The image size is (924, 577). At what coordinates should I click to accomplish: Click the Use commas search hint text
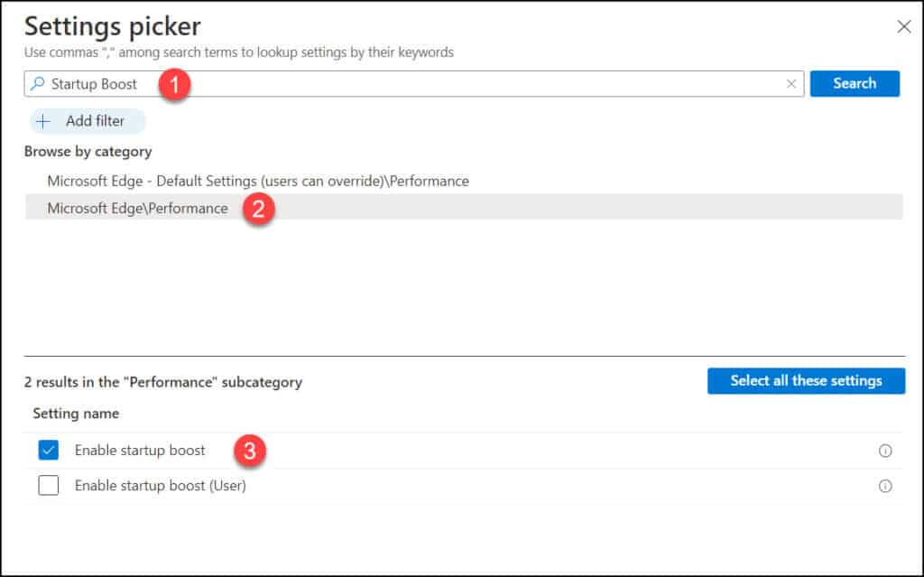[238, 52]
